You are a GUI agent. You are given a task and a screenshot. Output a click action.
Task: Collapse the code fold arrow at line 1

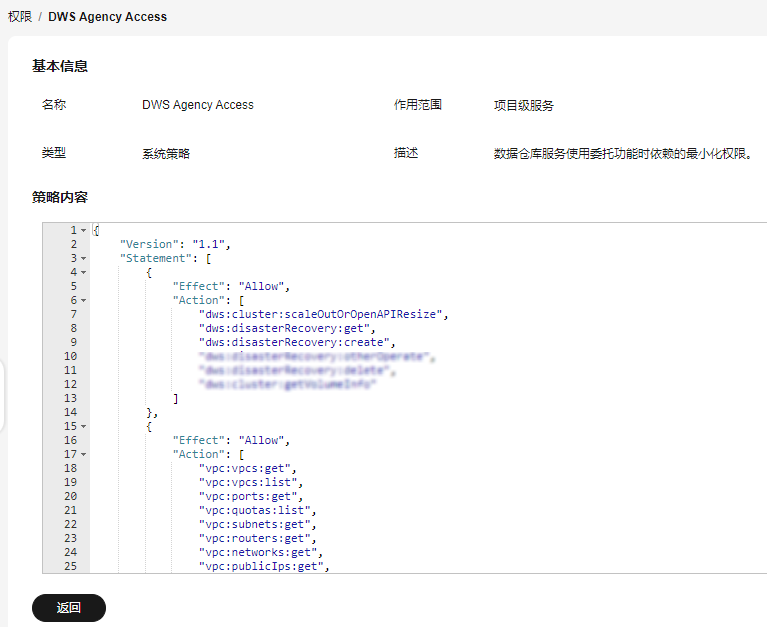[x=84, y=230]
